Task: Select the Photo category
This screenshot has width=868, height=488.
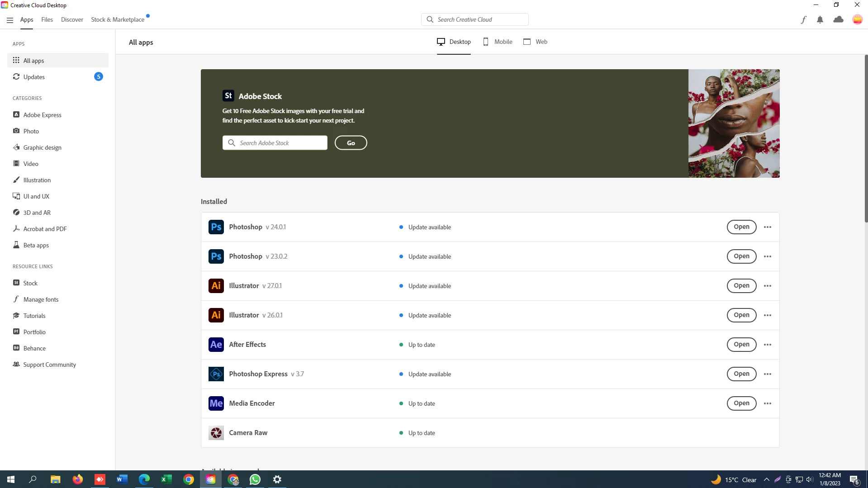Action: tap(58, 131)
